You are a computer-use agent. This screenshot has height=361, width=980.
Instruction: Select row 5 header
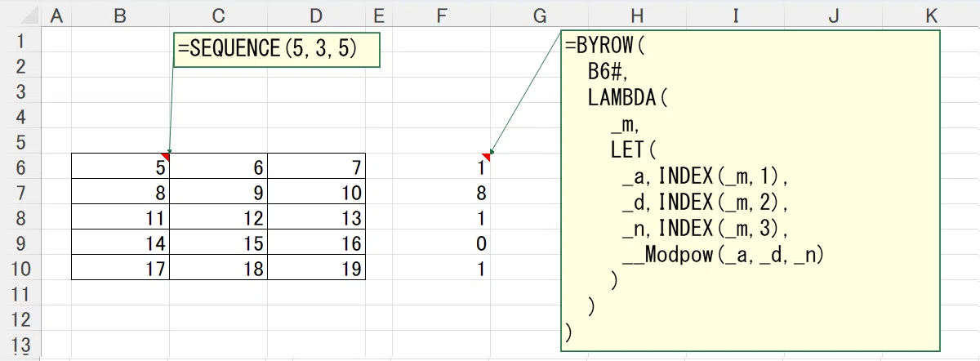20,142
